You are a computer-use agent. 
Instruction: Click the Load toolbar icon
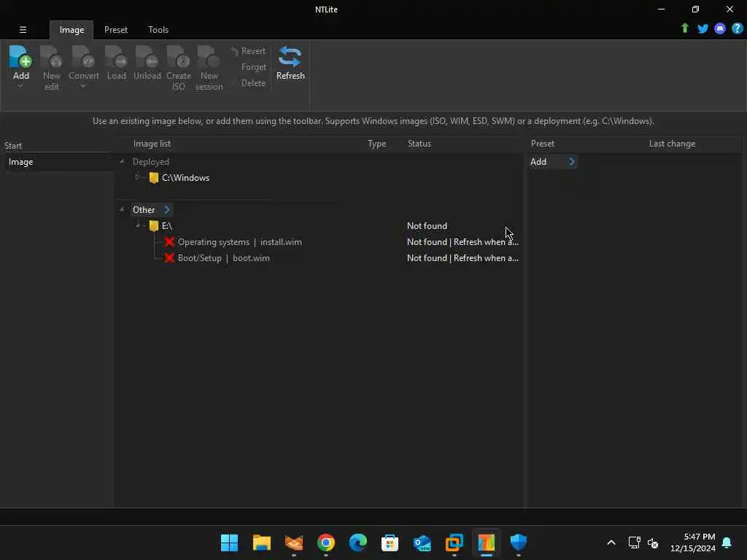tap(116, 57)
